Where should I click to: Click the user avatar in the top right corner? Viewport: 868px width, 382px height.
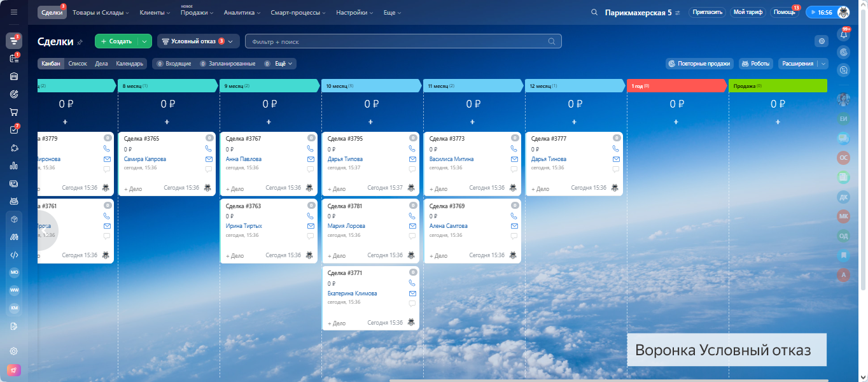click(844, 12)
